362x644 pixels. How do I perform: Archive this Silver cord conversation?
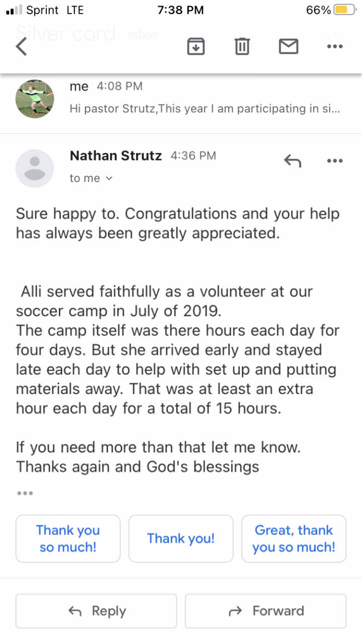pos(196,47)
